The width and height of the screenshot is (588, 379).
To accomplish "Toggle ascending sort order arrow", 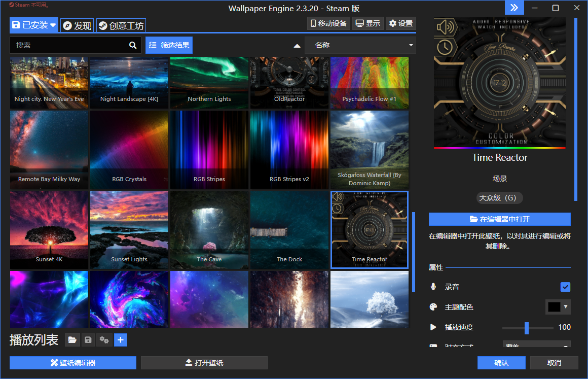I will 297,45.
